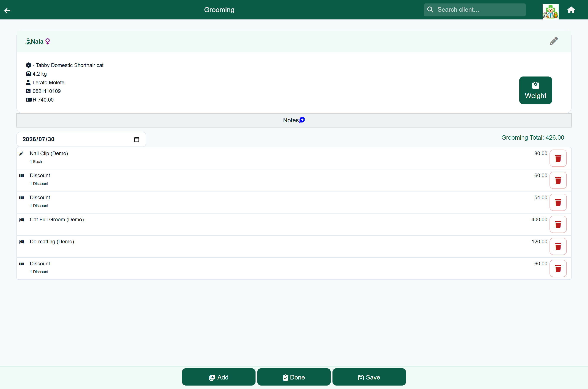Delete the Nail Clip (Demo) line
The width and height of the screenshot is (588, 389).
[558, 158]
